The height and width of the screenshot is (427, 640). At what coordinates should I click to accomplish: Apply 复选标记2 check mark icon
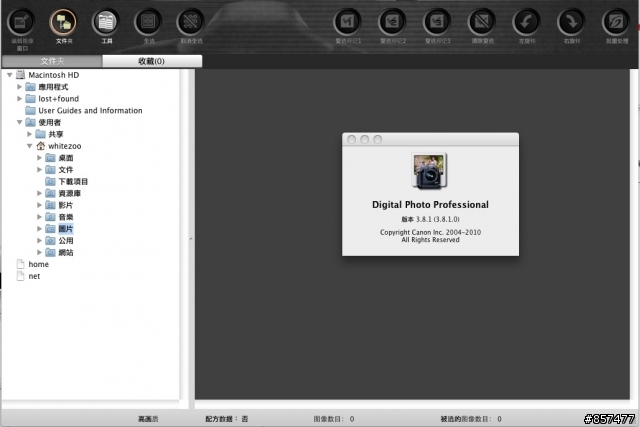click(392, 22)
